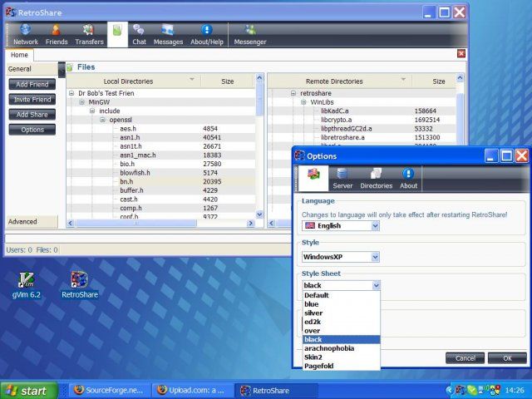
Task: Choose arachnophobia style sheet option
Action: point(342,348)
